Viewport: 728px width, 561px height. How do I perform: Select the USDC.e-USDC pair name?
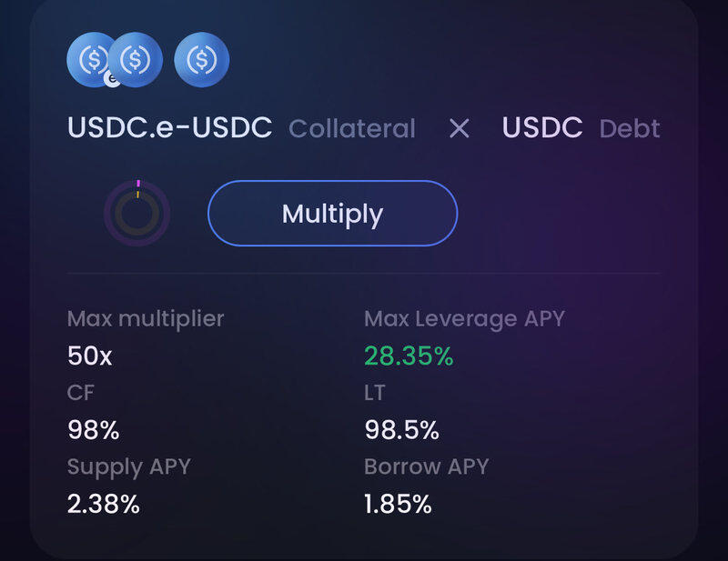pos(169,128)
